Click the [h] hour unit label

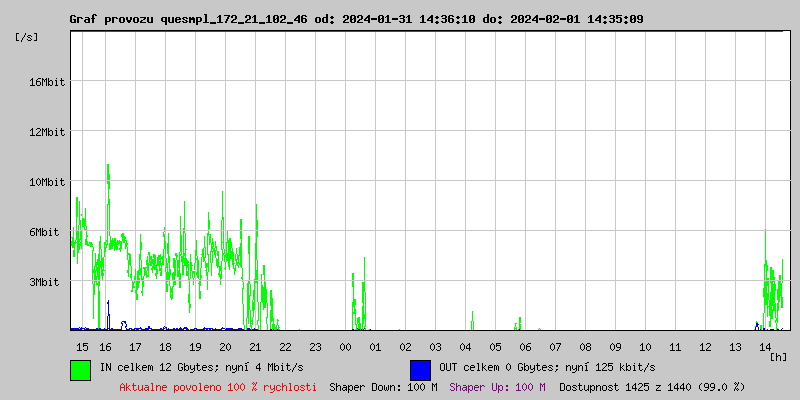(x=779, y=357)
